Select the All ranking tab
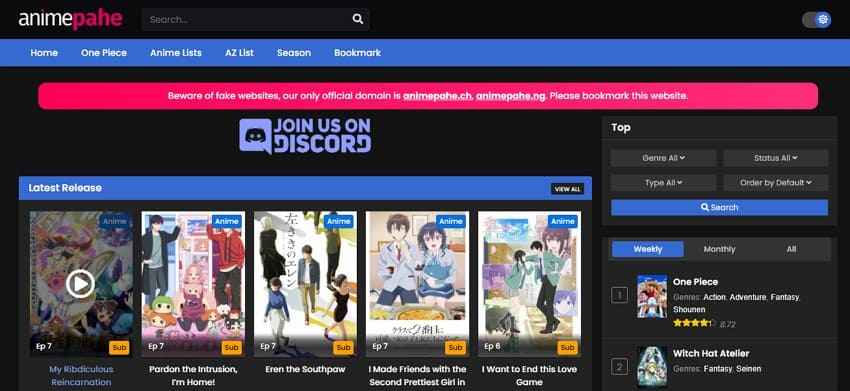The image size is (850, 391). 791,249
